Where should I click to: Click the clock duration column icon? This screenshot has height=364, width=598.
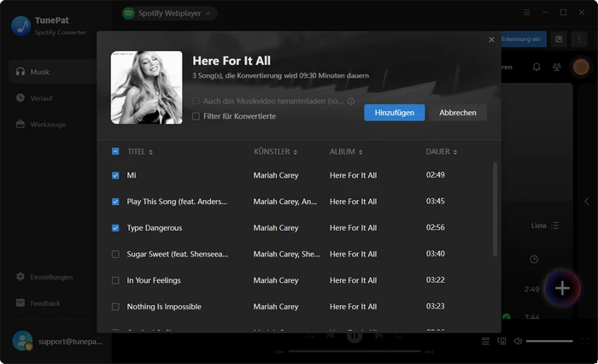[534, 260]
